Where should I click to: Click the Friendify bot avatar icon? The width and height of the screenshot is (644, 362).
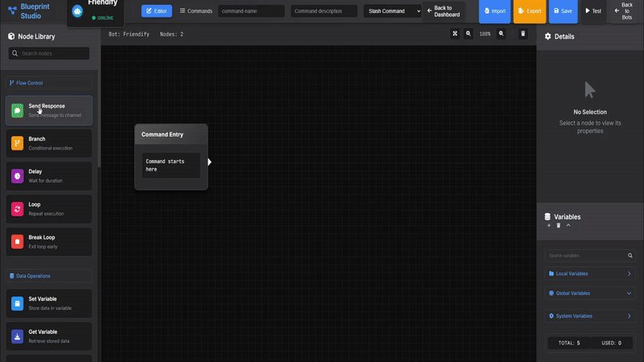pos(77,11)
